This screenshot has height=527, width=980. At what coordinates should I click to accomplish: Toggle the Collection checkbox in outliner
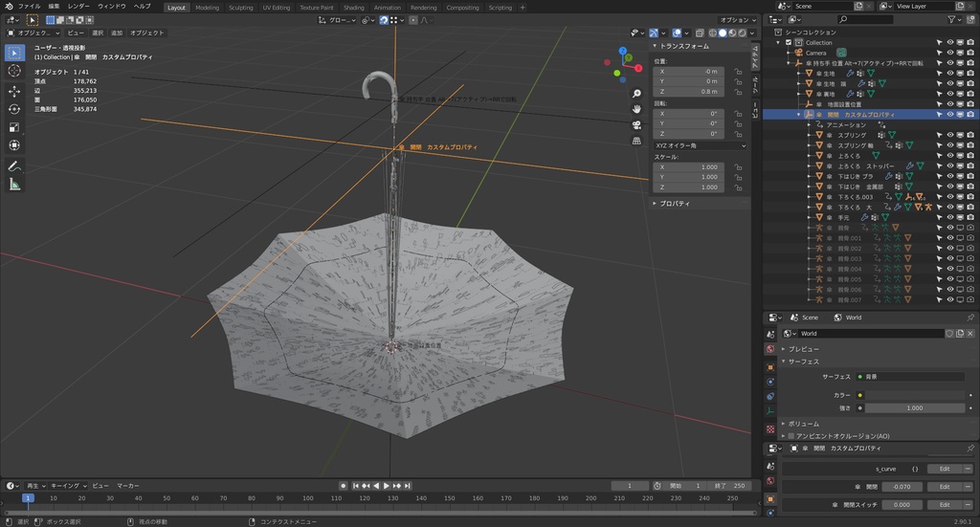(x=789, y=42)
